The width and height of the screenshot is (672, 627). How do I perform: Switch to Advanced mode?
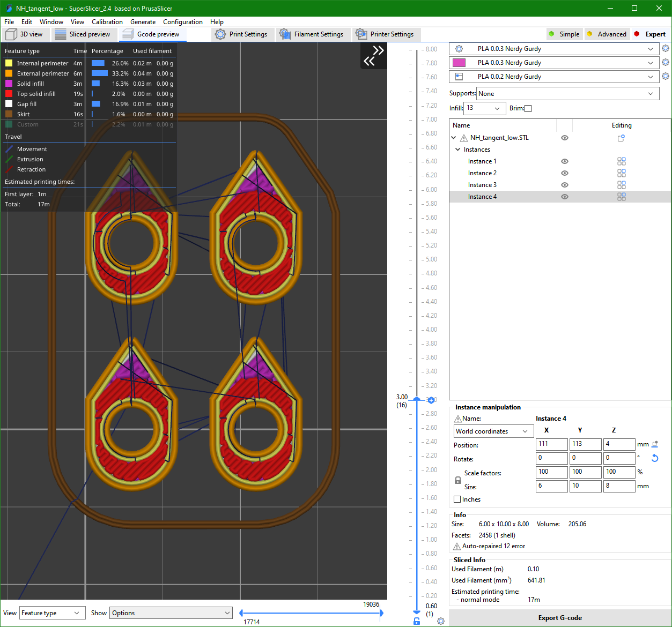click(x=606, y=34)
